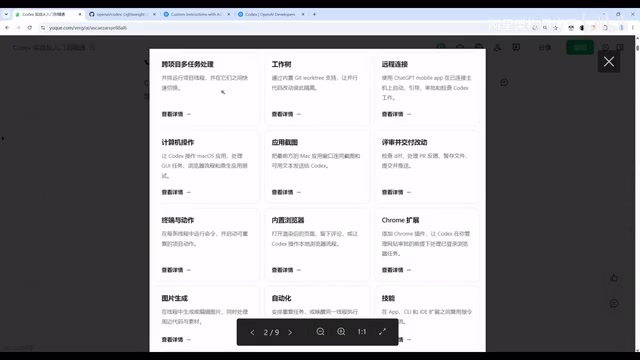Select the 跨项目多任务处理 card title
640x360 pixels.
(187, 64)
